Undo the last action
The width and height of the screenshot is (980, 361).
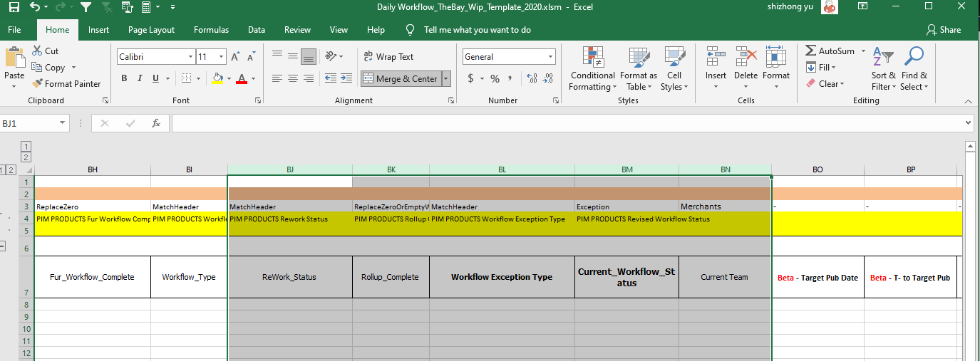tap(35, 8)
